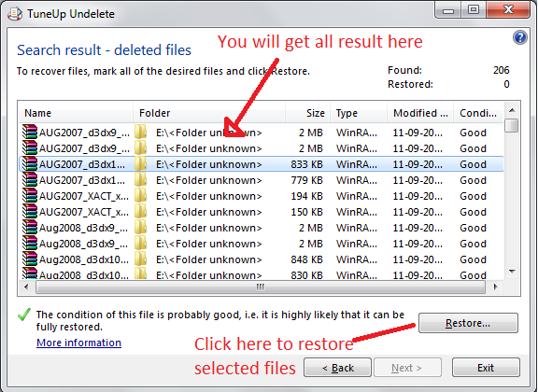
Task: Click vertical scrollbar down arrow
Action: (x=512, y=272)
